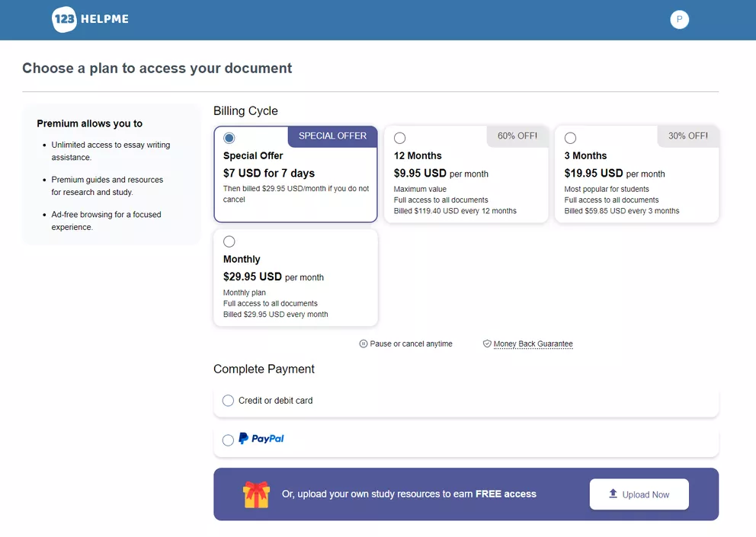Select the Special Offer radio button

[229, 139]
